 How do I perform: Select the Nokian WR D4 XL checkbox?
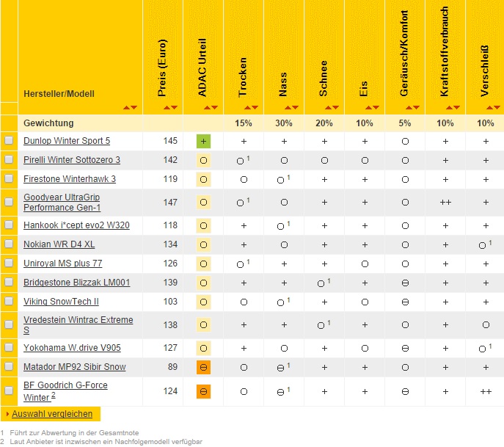pos(9,244)
